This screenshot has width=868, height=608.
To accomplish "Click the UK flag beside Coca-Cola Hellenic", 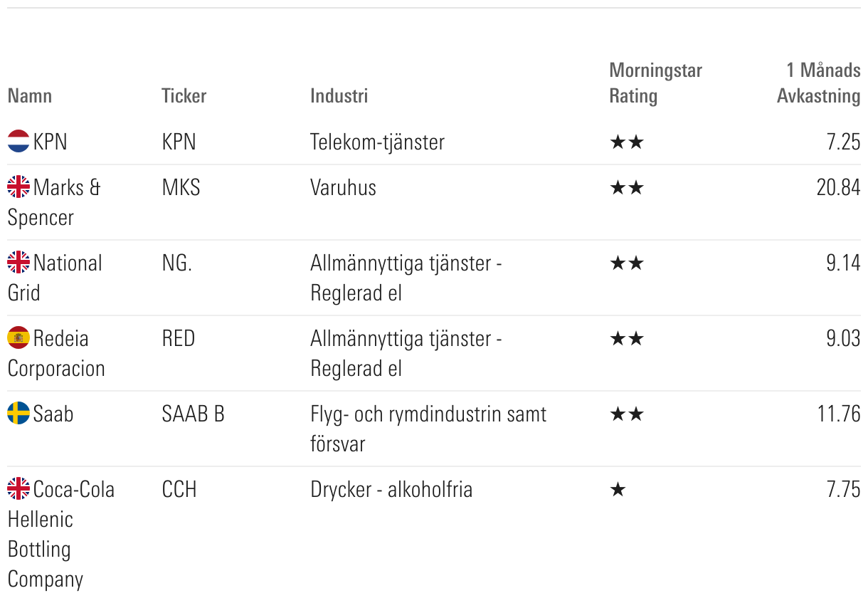I will (x=18, y=488).
